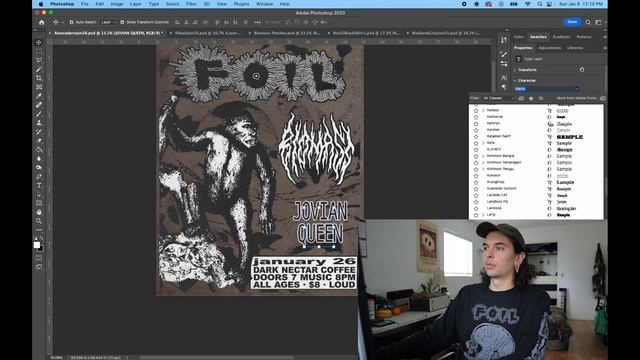The width and height of the screenshot is (640, 360).
Task: Open the Paragraph panel icon
Action: 504,87
